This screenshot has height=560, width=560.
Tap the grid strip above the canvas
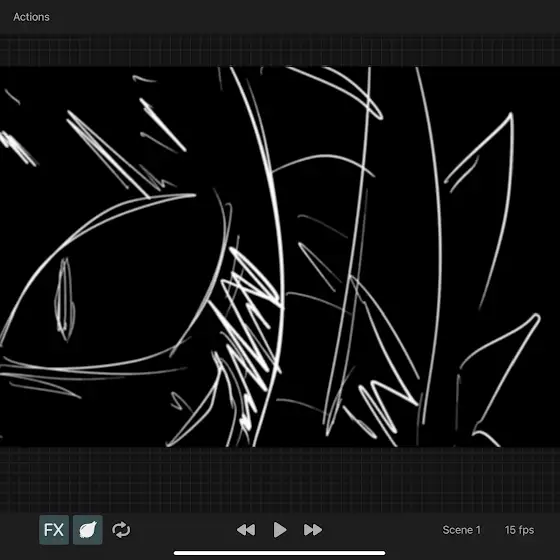280,51
